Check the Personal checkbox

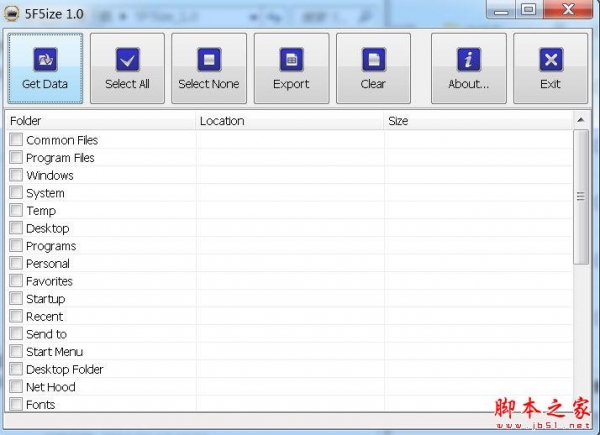(x=16, y=263)
